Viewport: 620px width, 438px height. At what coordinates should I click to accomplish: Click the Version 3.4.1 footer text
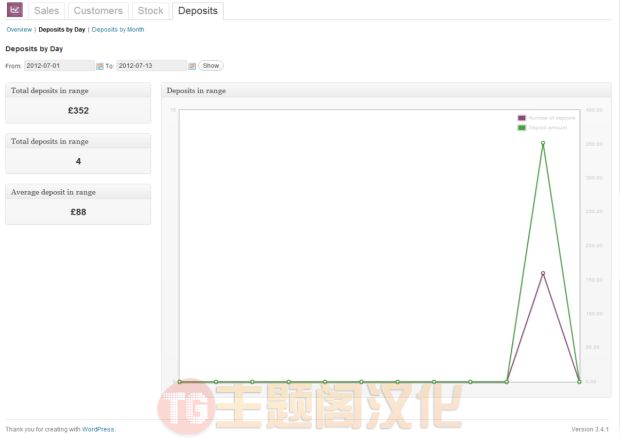coord(590,429)
